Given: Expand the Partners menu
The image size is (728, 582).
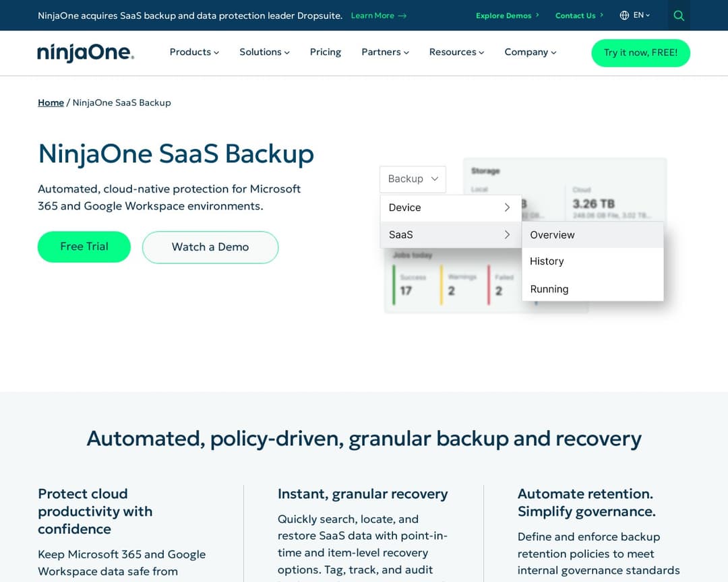Looking at the screenshot, I should click(385, 52).
